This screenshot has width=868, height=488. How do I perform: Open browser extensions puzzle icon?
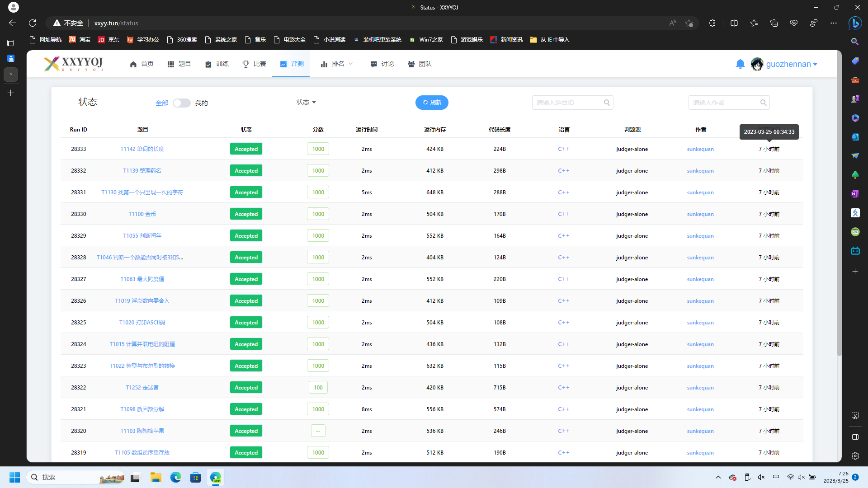click(x=712, y=23)
